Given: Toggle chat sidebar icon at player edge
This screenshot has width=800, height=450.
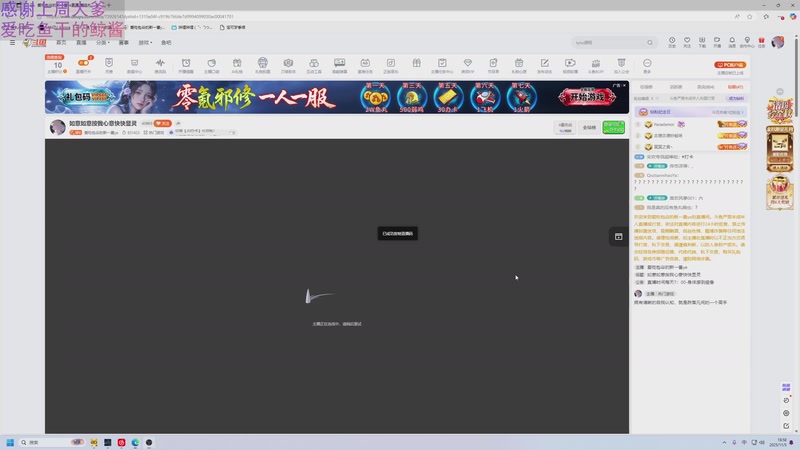Looking at the screenshot, I should click(x=618, y=237).
